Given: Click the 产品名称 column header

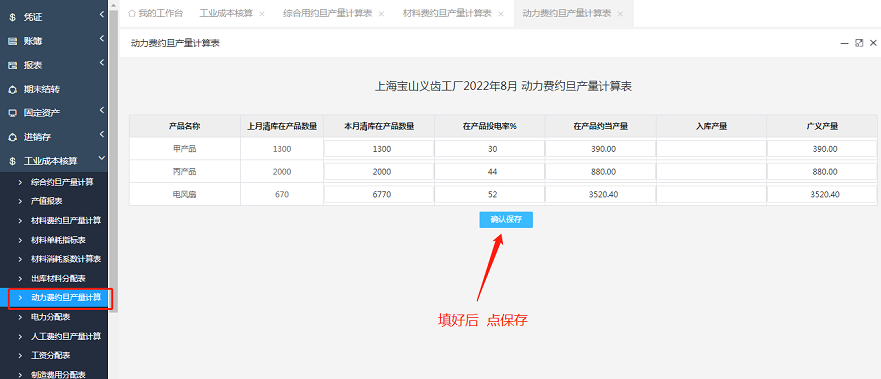Looking at the screenshot, I should (x=185, y=126).
